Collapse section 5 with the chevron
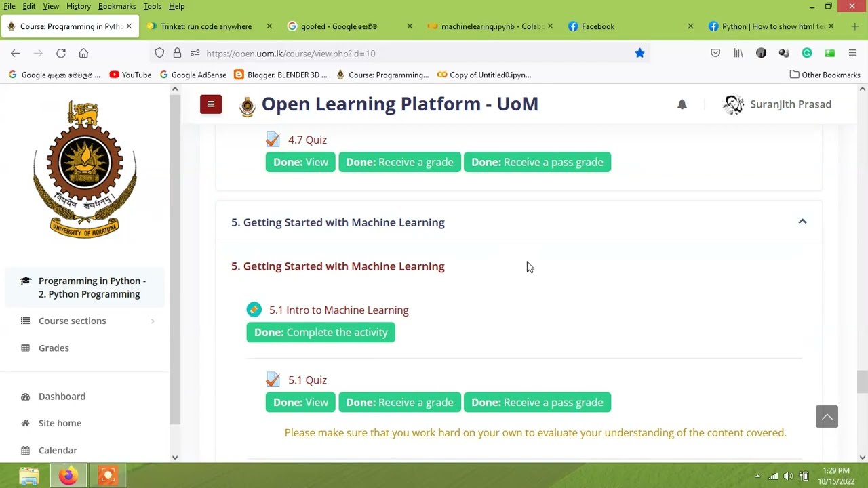The width and height of the screenshot is (868, 488). point(802,222)
